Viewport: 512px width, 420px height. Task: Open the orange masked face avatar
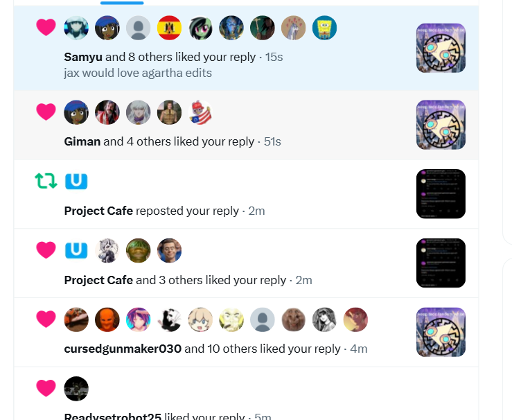(107, 320)
